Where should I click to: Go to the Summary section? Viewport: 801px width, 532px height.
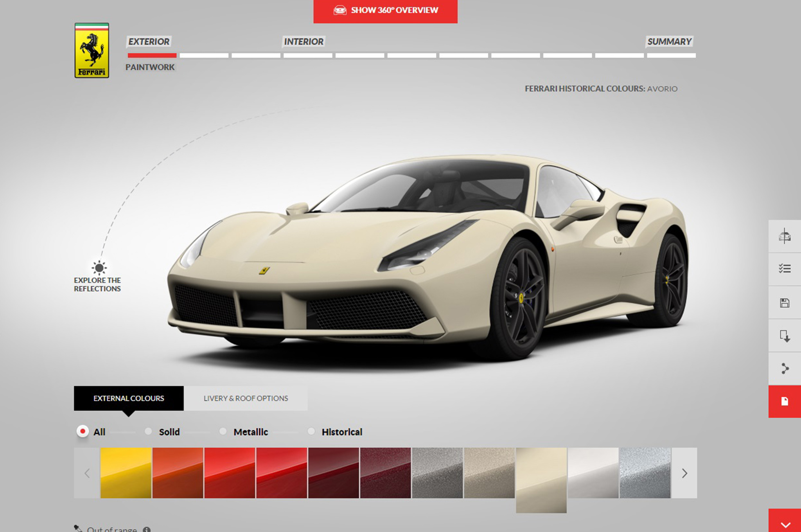(x=670, y=42)
